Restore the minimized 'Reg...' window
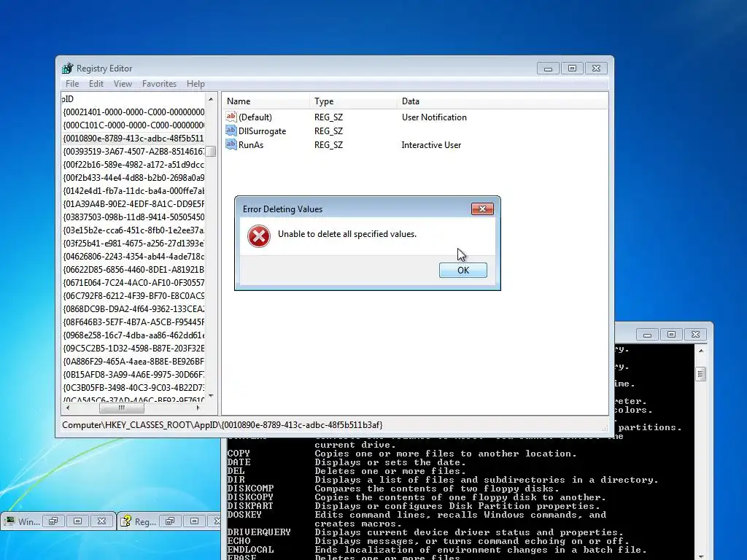This screenshot has height=560, width=747. click(x=170, y=521)
